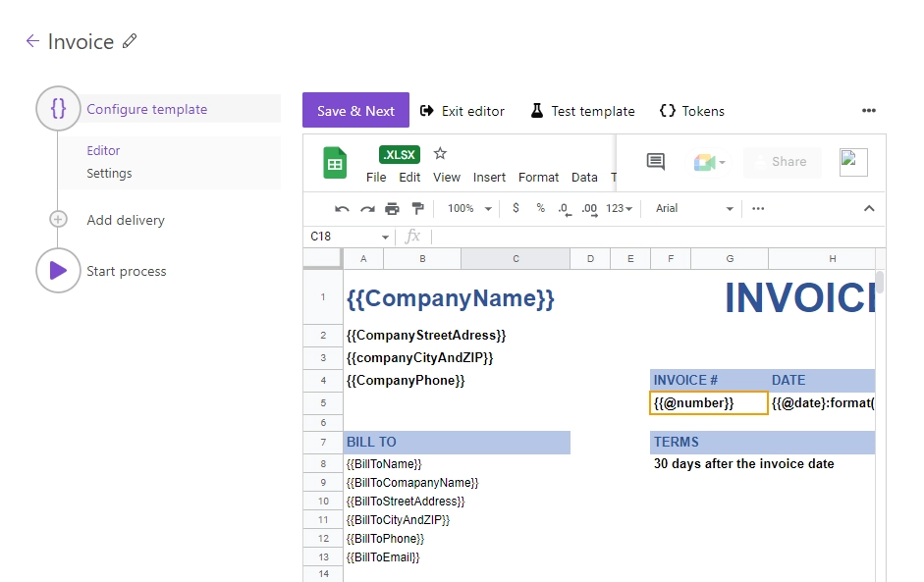Select the {{@number}} cell
Viewport: 924px width, 582px height.
(709, 403)
